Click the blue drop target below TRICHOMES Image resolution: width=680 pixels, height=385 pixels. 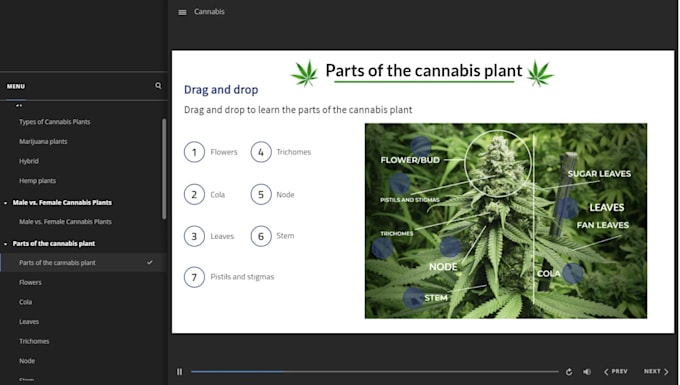382,248
